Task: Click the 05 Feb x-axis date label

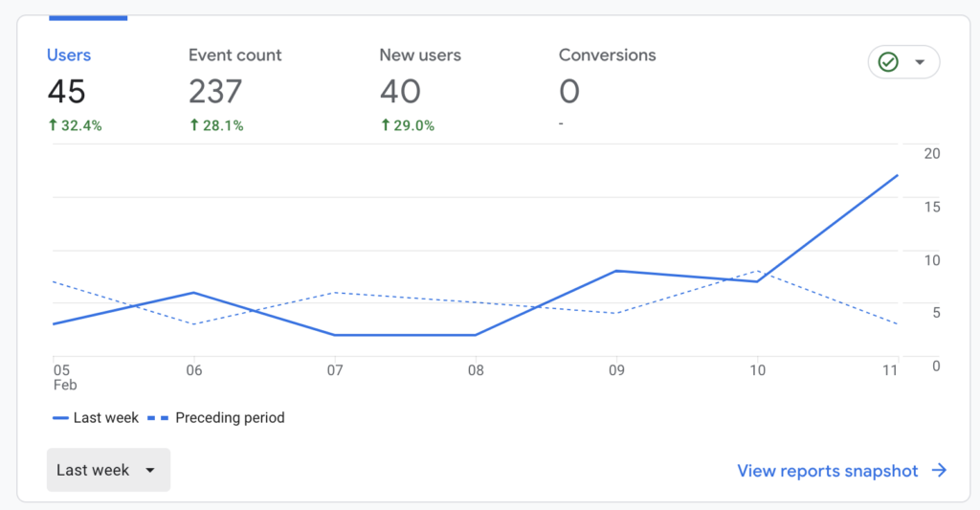Action: tap(63, 377)
